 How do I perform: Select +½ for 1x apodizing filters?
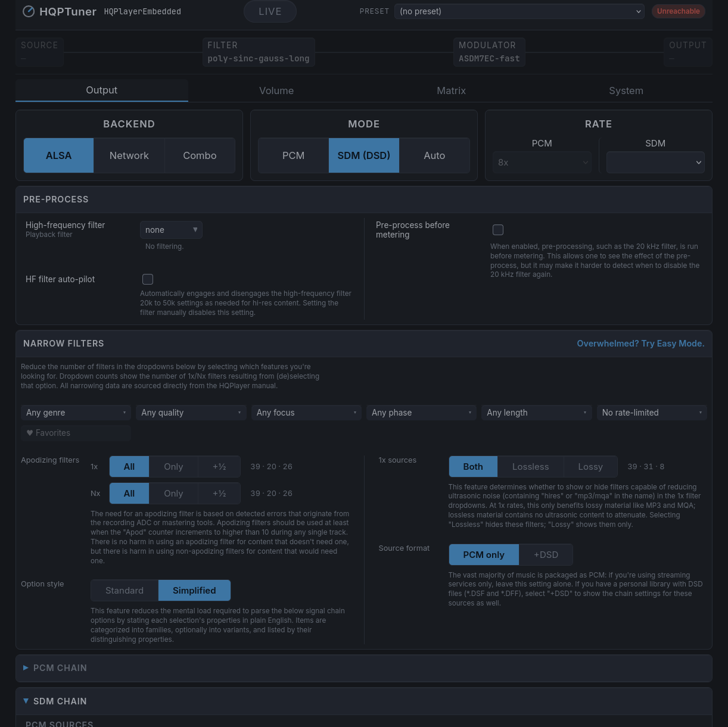pyautogui.click(x=219, y=467)
